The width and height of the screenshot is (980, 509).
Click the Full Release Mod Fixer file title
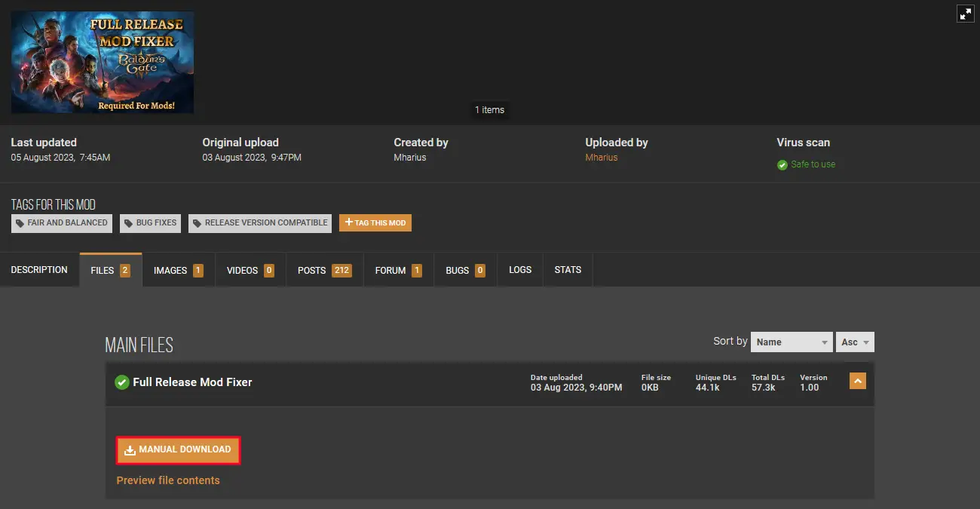[192, 382]
